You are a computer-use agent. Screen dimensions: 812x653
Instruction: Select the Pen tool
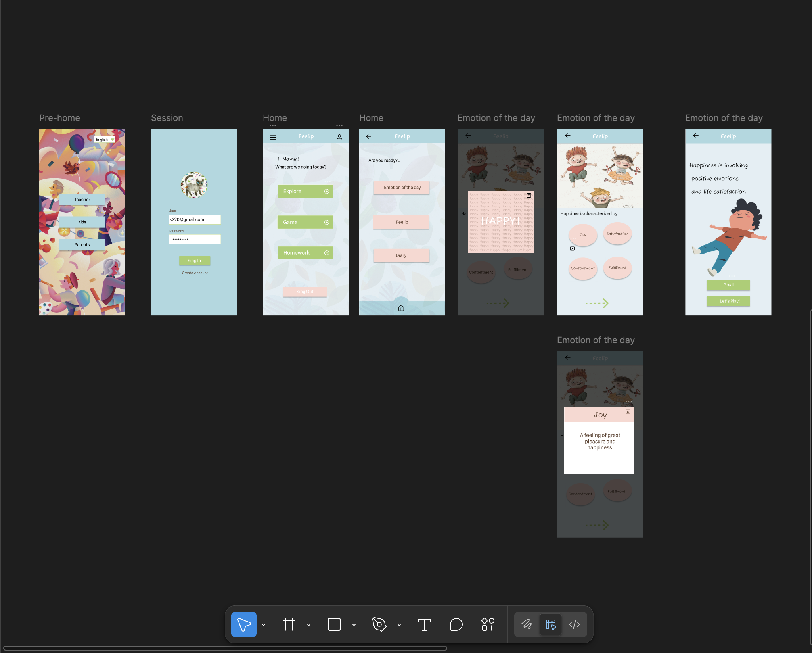379,624
